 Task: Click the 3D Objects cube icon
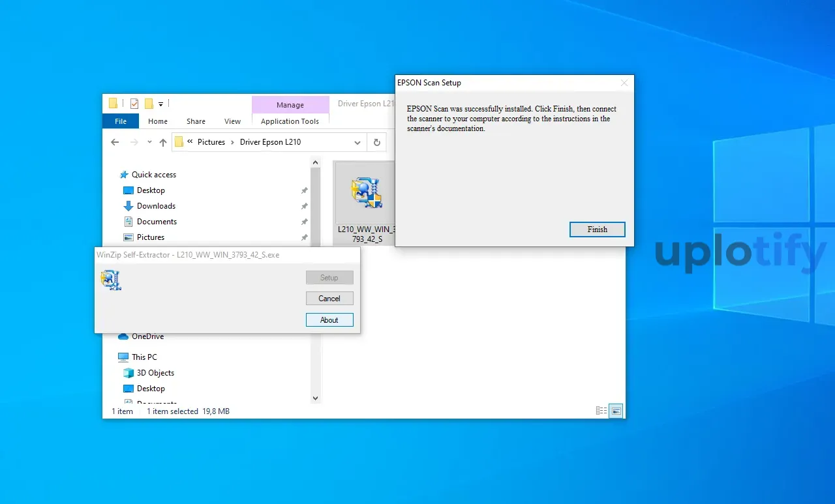(x=129, y=373)
